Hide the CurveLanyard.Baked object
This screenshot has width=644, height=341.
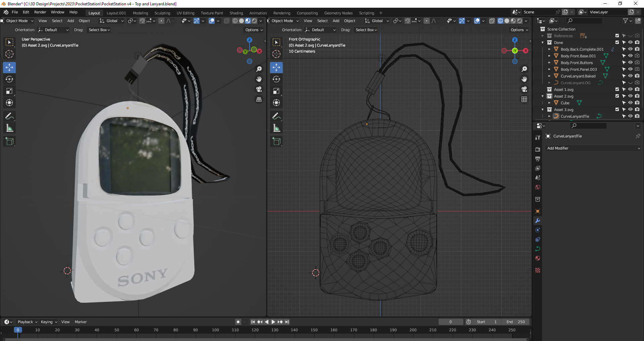(x=631, y=76)
